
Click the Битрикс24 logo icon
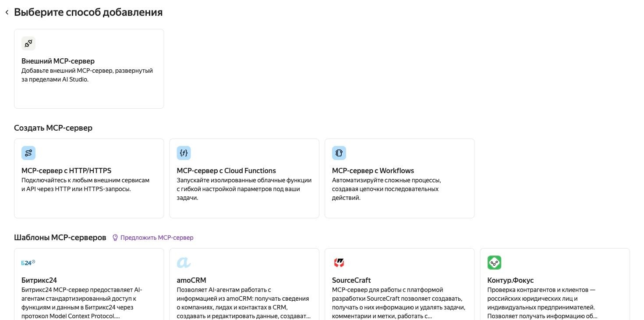coord(28,263)
